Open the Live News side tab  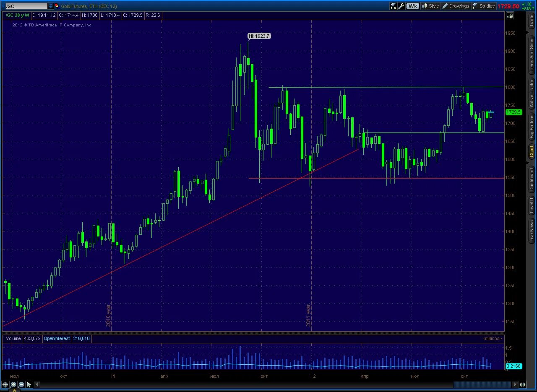tap(532, 232)
